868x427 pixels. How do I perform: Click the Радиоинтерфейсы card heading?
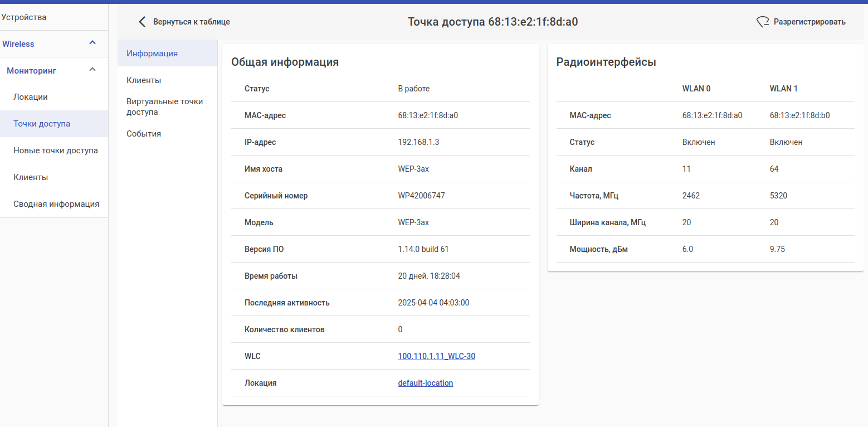[x=606, y=62]
